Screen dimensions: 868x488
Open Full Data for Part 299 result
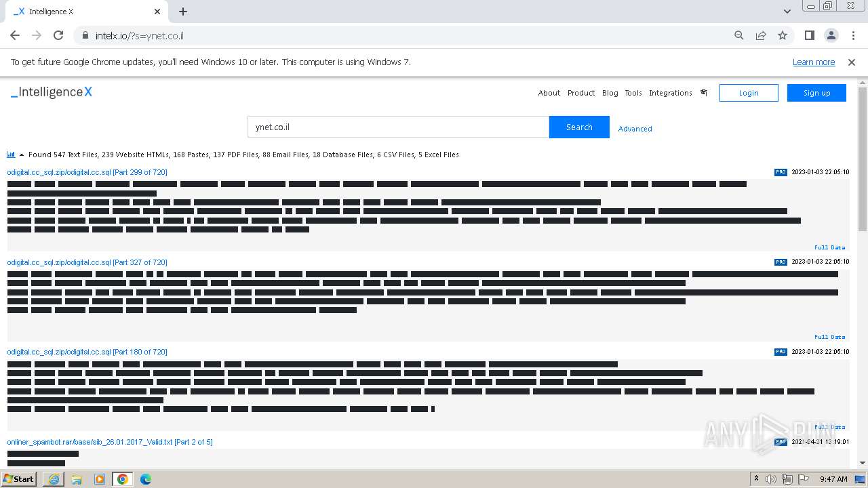pos(830,247)
